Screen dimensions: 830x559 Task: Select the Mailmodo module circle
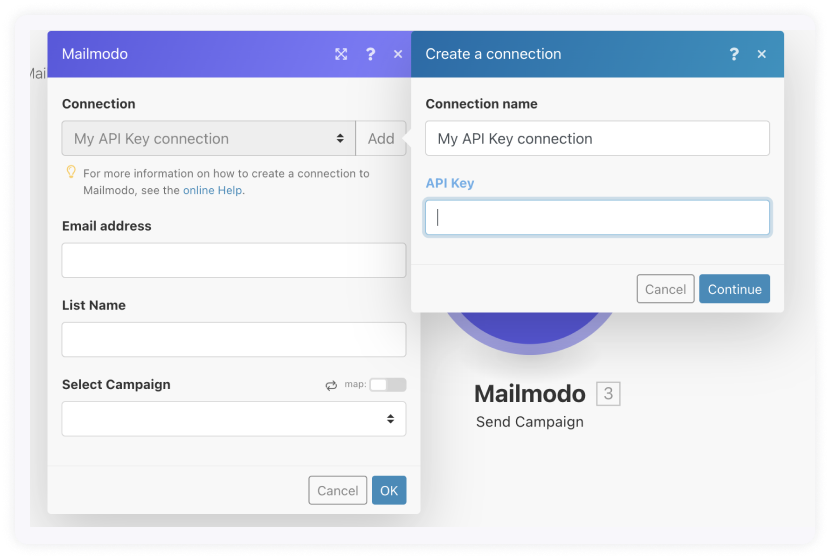pos(530,332)
